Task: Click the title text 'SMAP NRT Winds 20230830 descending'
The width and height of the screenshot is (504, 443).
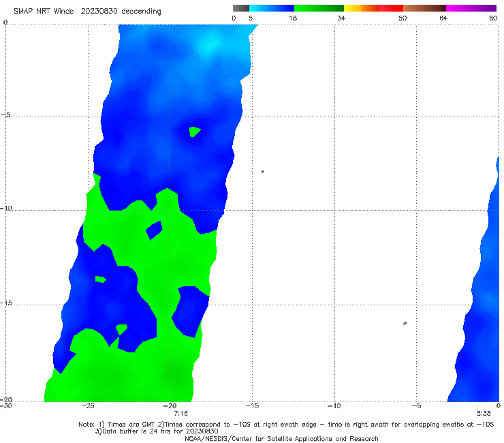Action: point(87,12)
